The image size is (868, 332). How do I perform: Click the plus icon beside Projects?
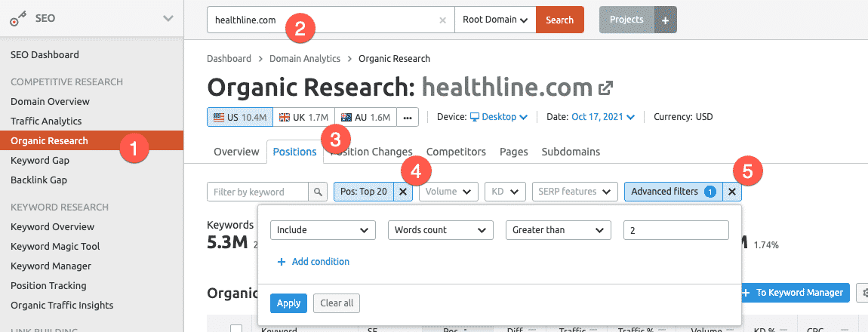[665, 20]
